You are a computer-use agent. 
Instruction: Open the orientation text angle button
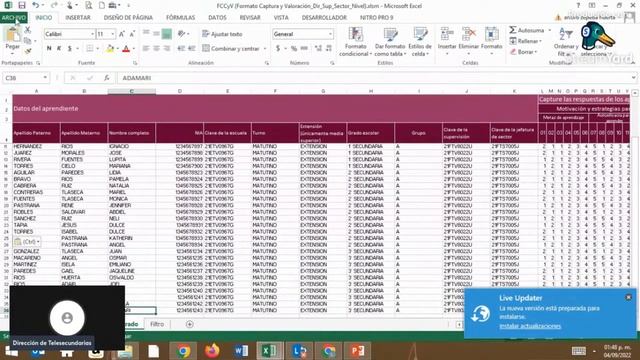(181, 34)
